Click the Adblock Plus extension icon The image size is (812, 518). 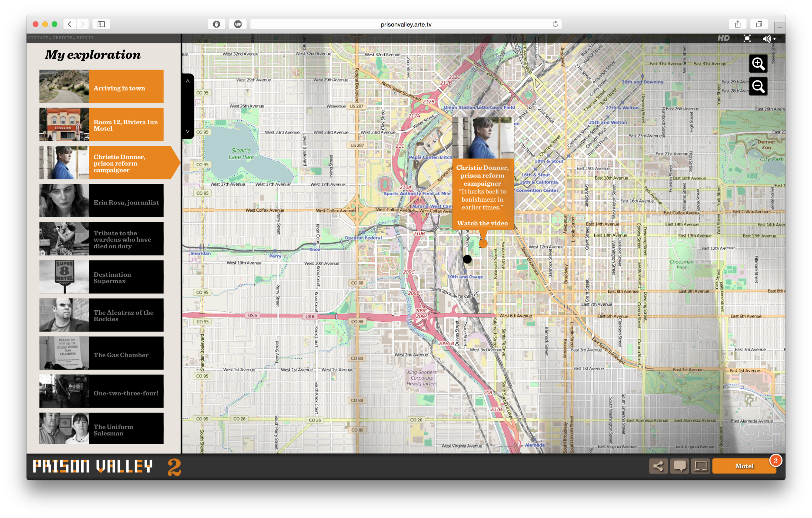238,24
